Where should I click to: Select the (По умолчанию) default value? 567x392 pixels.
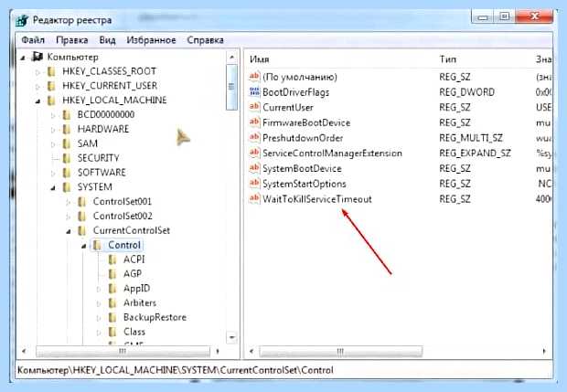tap(300, 77)
